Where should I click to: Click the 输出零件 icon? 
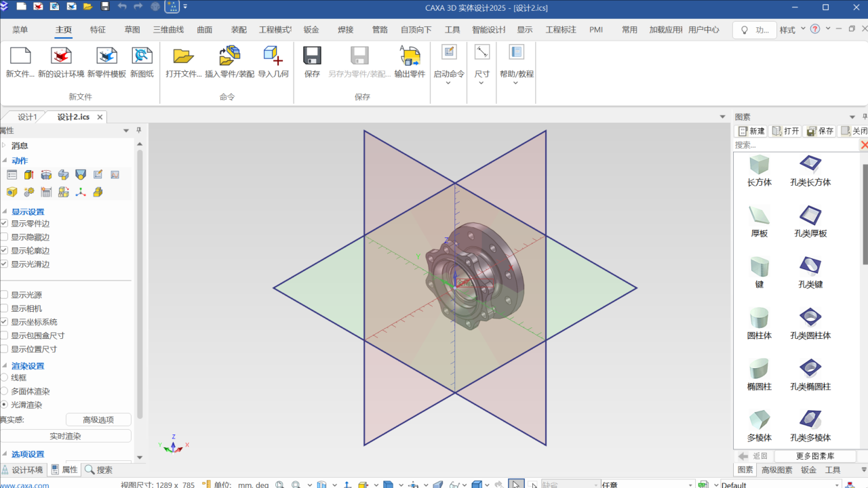(x=410, y=56)
